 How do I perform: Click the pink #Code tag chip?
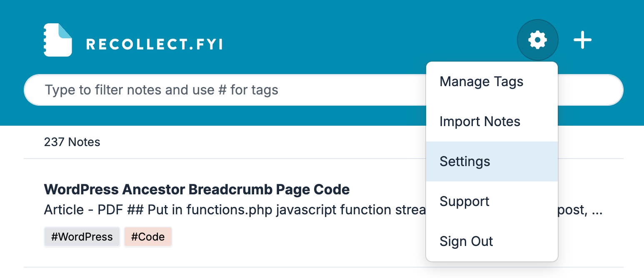tap(148, 237)
